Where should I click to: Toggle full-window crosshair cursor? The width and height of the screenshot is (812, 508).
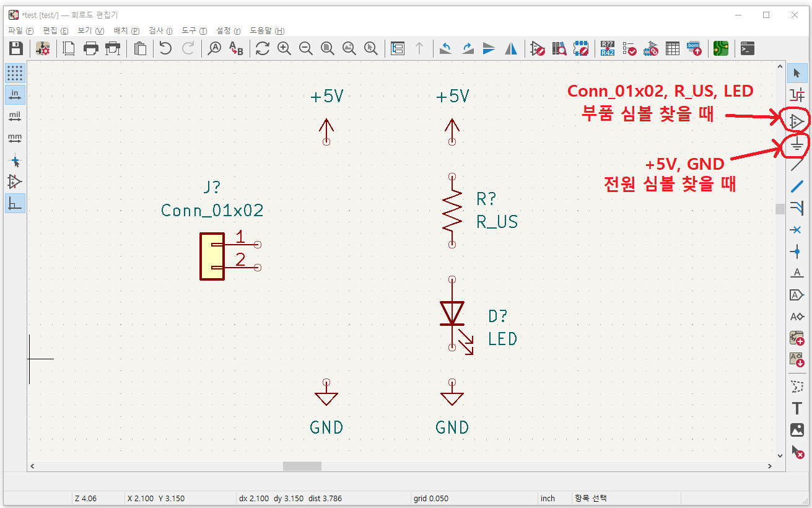point(15,162)
